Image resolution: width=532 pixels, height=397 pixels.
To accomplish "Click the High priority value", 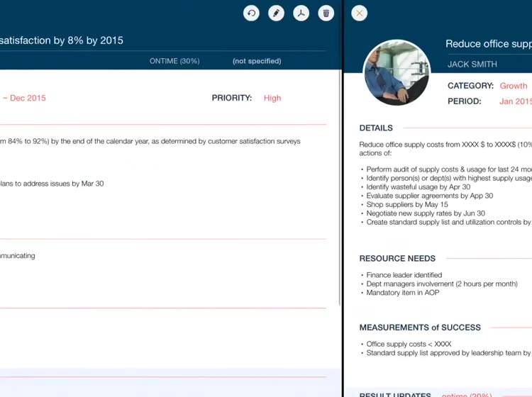I will point(272,98).
